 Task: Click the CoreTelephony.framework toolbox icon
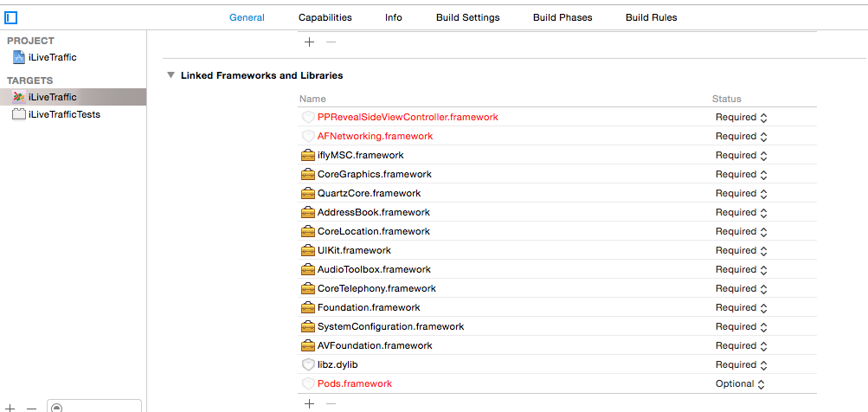(308, 288)
